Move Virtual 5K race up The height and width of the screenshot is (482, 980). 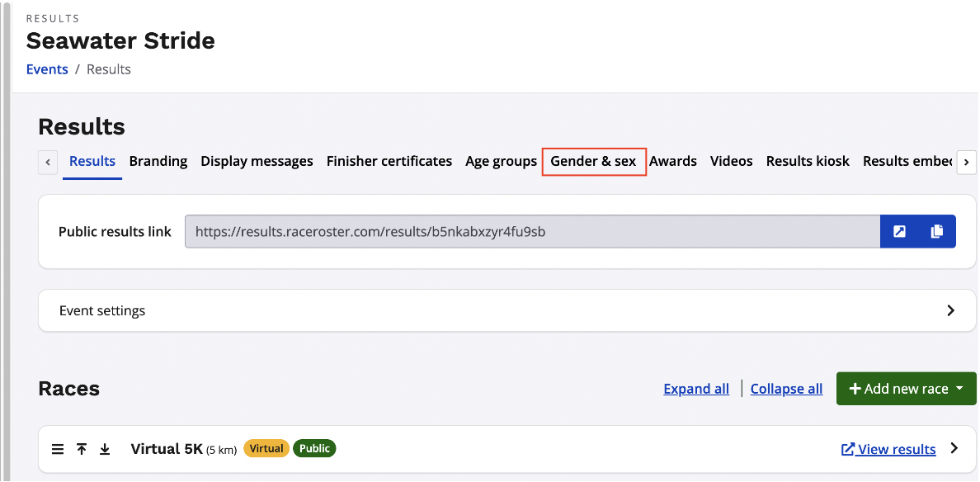pos(82,449)
